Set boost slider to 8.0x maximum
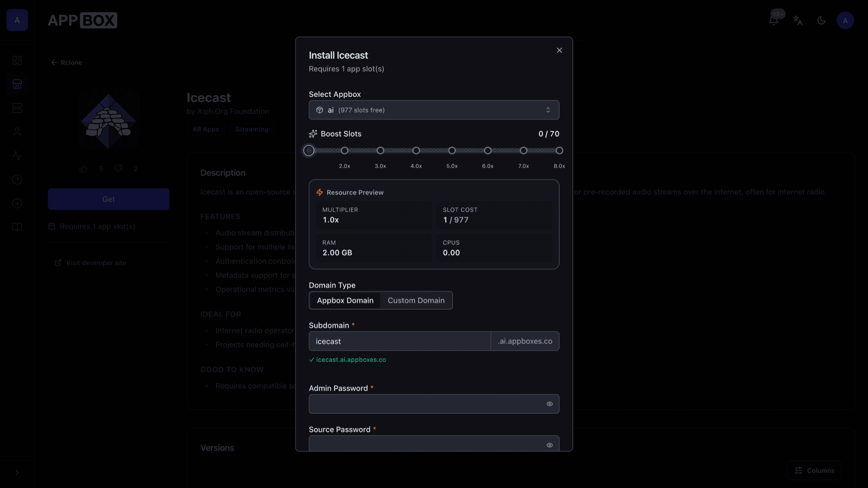The width and height of the screenshot is (868, 488). tap(559, 151)
